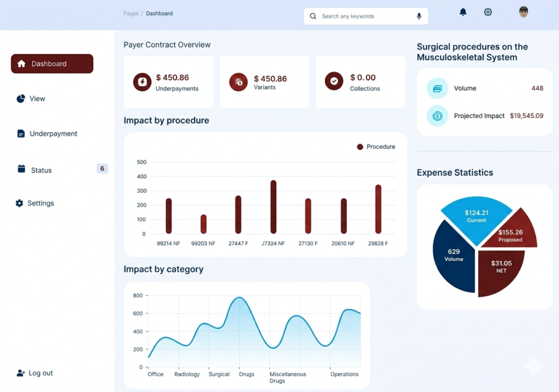Click the microphone icon in search bar
This screenshot has height=392, width=559.
(419, 16)
